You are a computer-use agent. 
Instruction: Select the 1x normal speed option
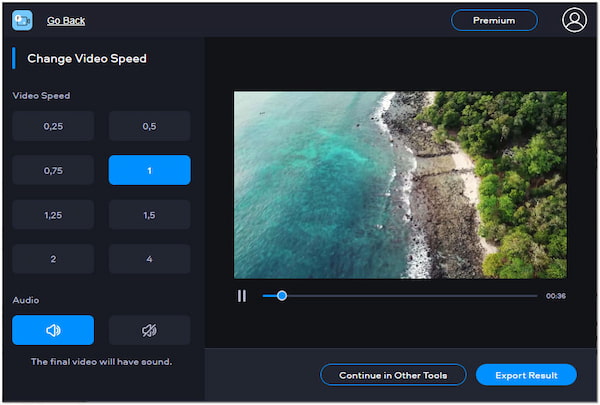click(150, 170)
